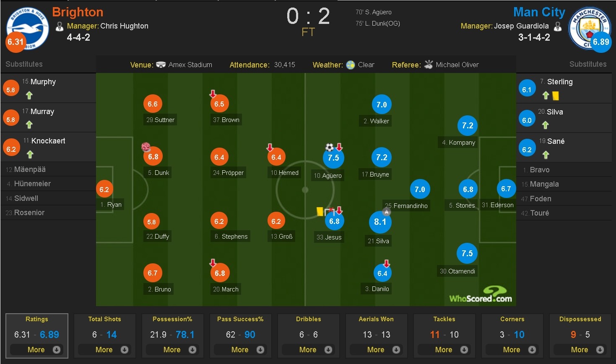Open the Man City team name link
Screen dimensions: 616x364
[539, 12]
